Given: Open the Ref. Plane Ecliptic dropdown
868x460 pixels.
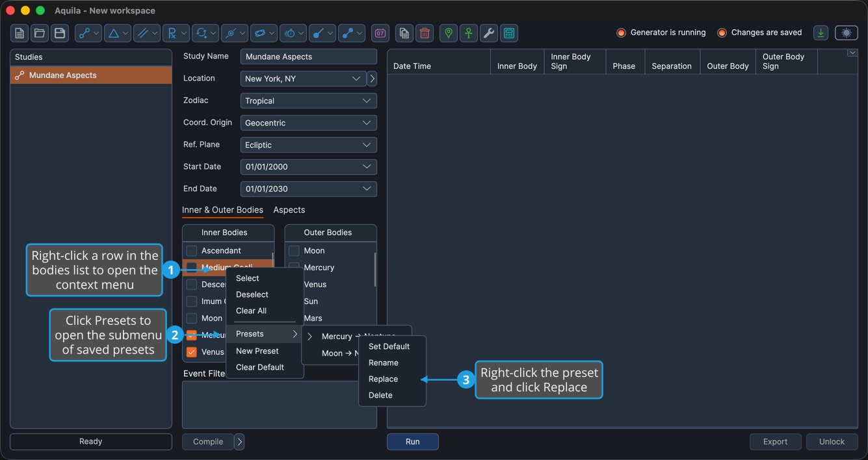Looking at the screenshot, I should pos(309,145).
